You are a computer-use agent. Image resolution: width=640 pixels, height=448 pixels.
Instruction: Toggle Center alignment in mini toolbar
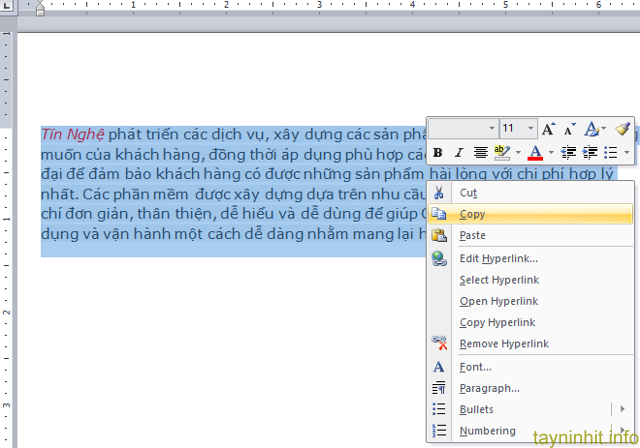click(x=481, y=153)
